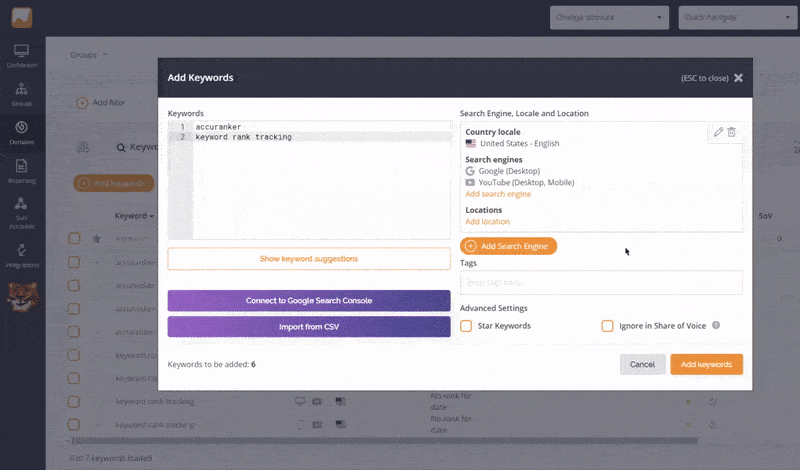Click the tiger mascot image in sidebar

(x=22, y=296)
